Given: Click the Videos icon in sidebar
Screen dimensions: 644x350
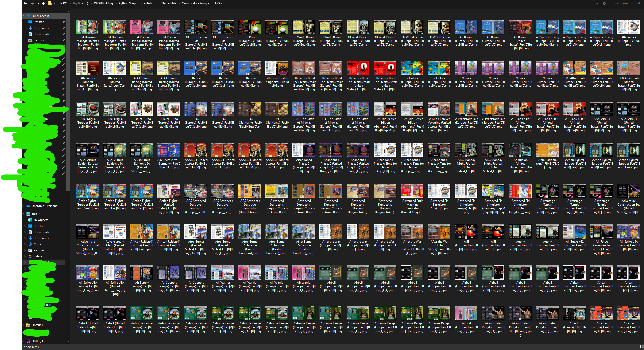Looking at the screenshot, I should (30, 256).
